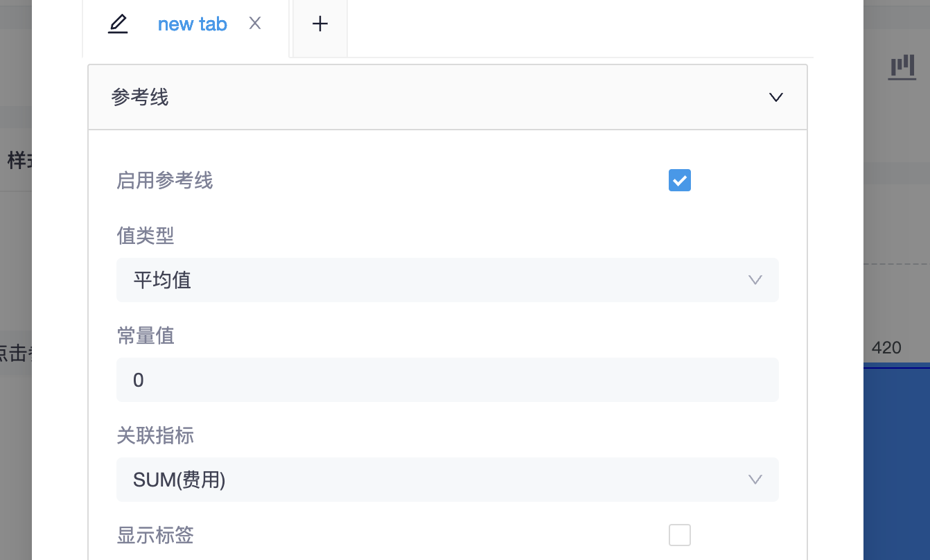Open the 值类型 dropdown
This screenshot has height=560, width=930.
[447, 280]
